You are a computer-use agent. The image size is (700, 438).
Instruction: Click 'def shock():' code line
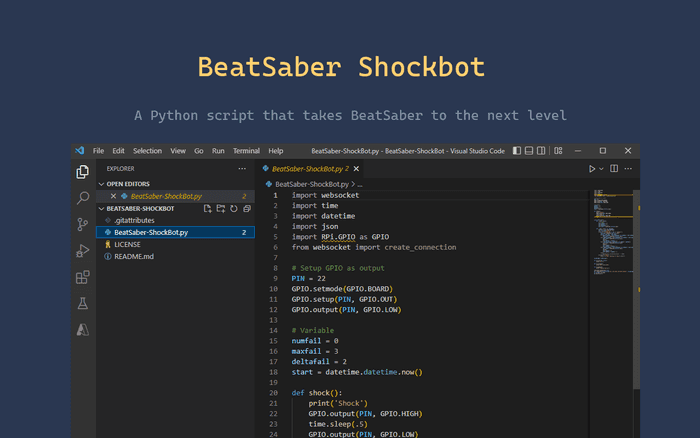pos(317,393)
